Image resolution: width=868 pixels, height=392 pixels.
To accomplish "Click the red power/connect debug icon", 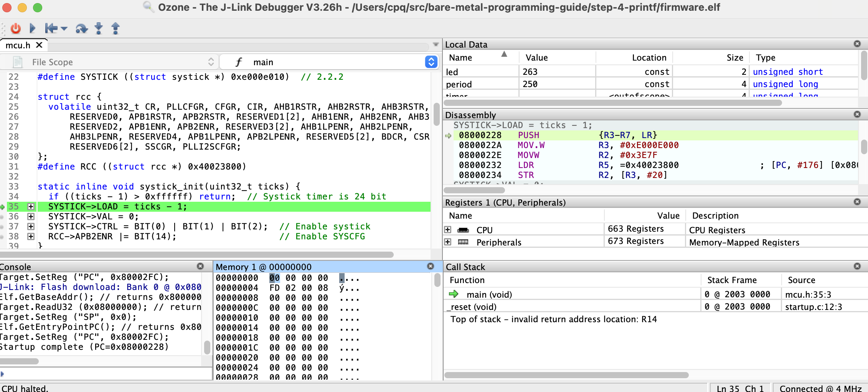I will [16, 28].
